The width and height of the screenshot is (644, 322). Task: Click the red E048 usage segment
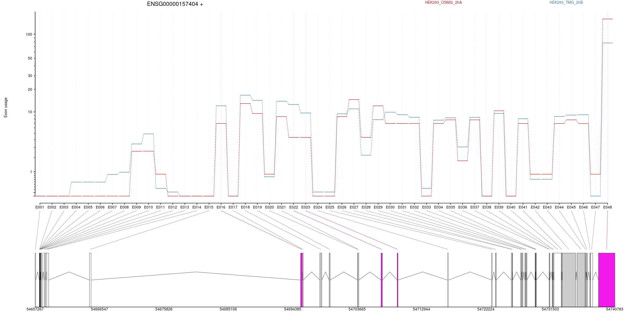[x=608, y=19]
